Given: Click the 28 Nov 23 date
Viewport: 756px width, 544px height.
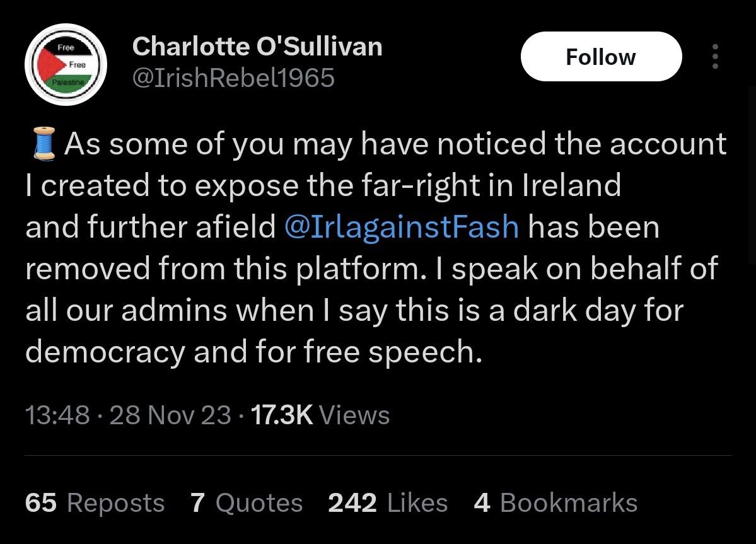Looking at the screenshot, I should (x=170, y=415).
